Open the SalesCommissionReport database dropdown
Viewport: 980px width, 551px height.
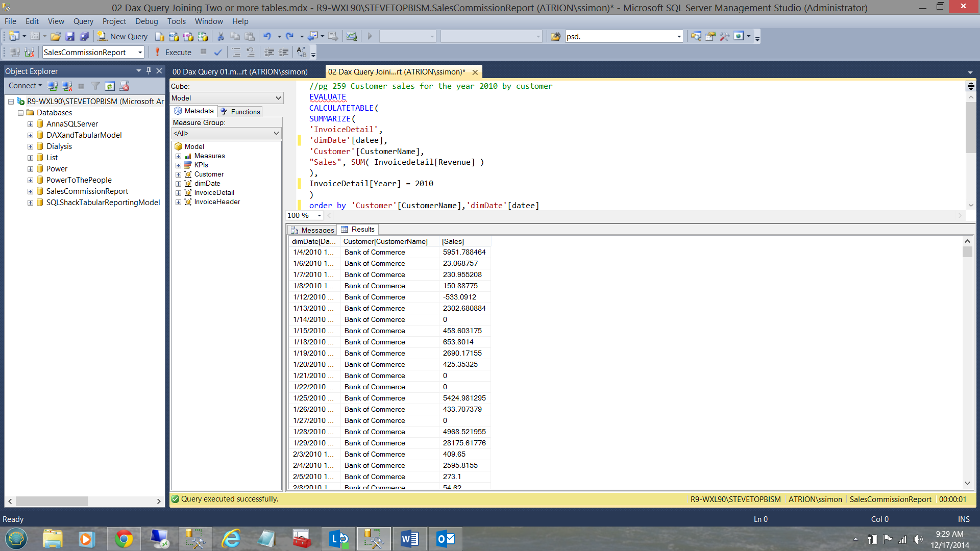click(x=140, y=52)
